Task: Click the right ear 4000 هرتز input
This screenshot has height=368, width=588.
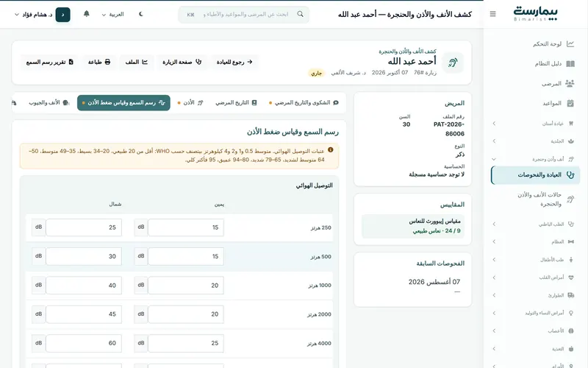Action: click(186, 343)
